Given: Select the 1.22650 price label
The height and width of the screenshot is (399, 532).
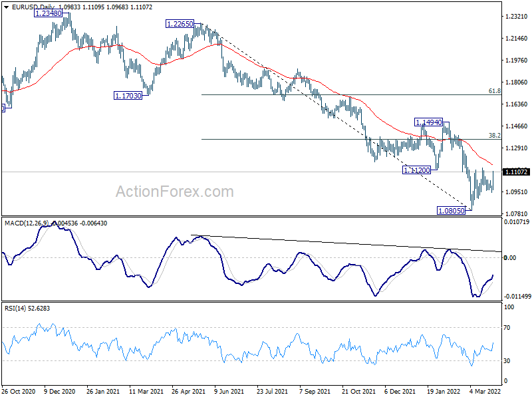Looking at the screenshot, I should click(180, 24).
